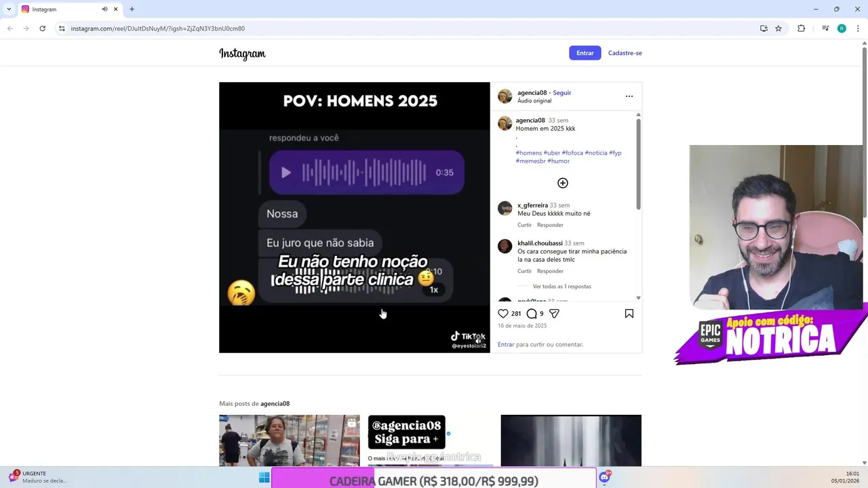
Task: Click the reel video to pause
Action: pos(354,217)
